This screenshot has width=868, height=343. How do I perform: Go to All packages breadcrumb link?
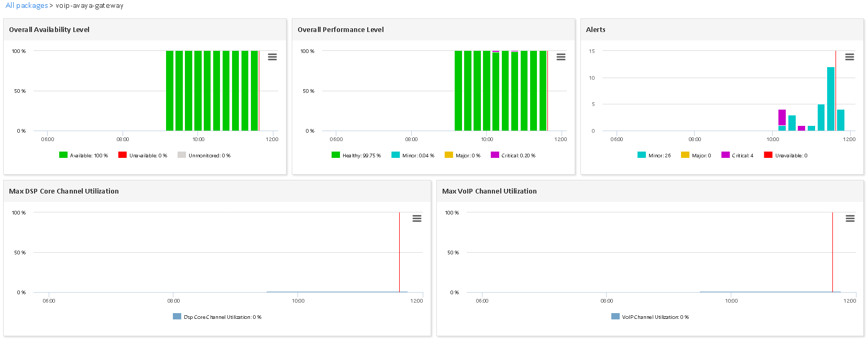tap(27, 6)
